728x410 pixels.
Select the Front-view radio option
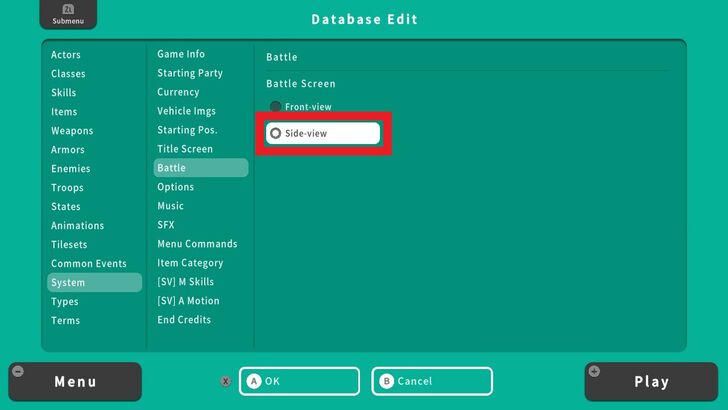tap(300, 107)
